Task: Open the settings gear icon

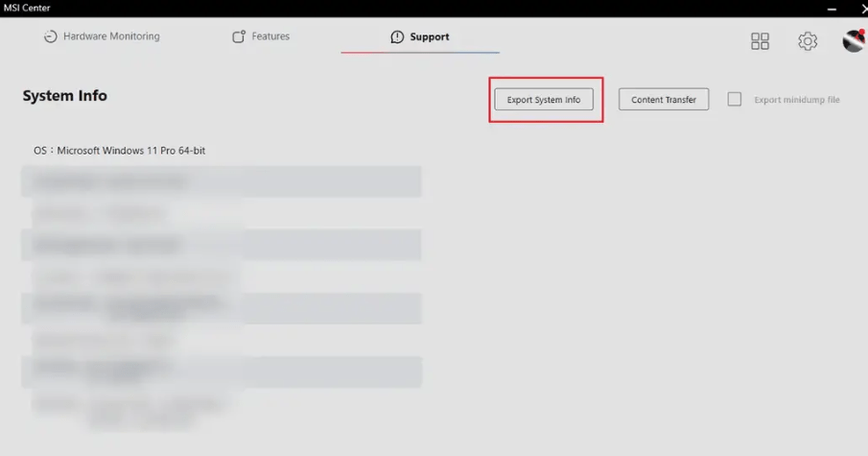Action: pos(808,41)
